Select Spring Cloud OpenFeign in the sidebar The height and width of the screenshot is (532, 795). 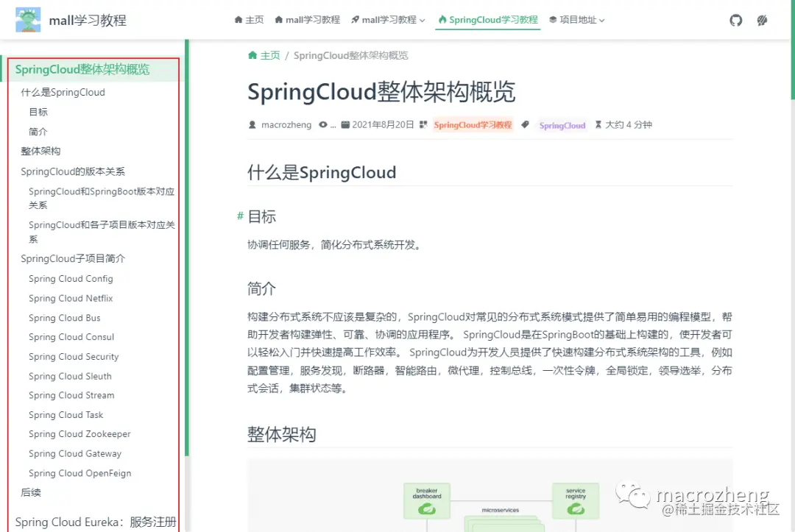click(79, 473)
